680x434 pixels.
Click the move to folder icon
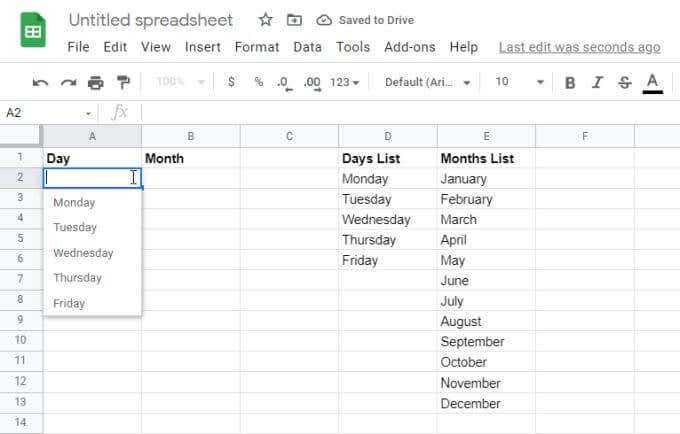294,20
